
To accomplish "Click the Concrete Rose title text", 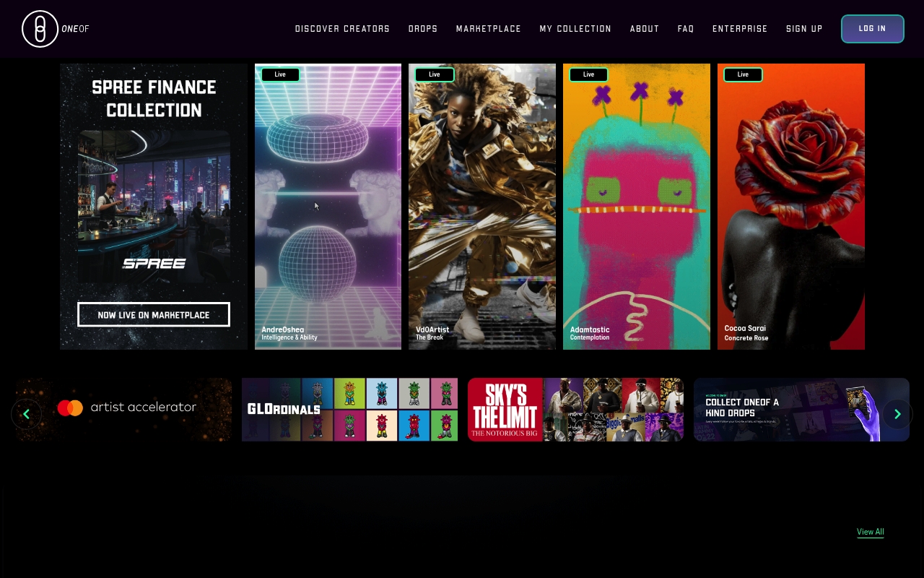I will coord(746,338).
